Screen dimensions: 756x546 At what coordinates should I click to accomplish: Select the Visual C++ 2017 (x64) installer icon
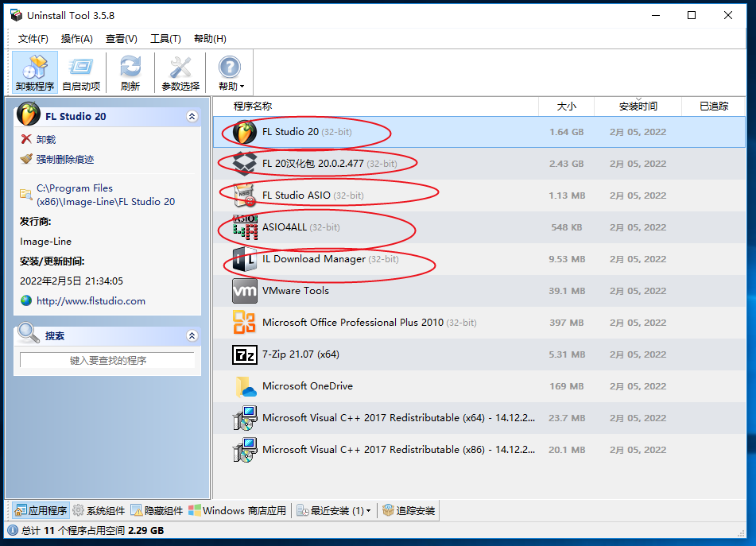245,418
